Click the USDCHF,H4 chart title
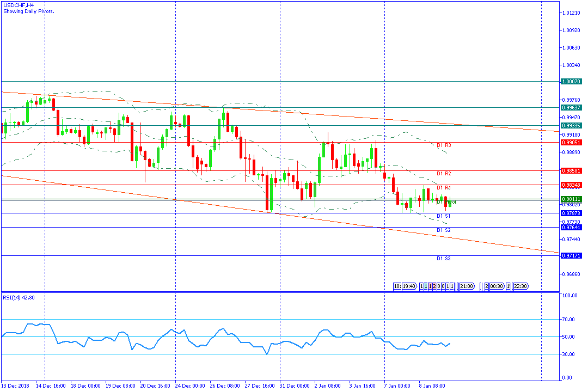588x392 pixels. point(18,5)
